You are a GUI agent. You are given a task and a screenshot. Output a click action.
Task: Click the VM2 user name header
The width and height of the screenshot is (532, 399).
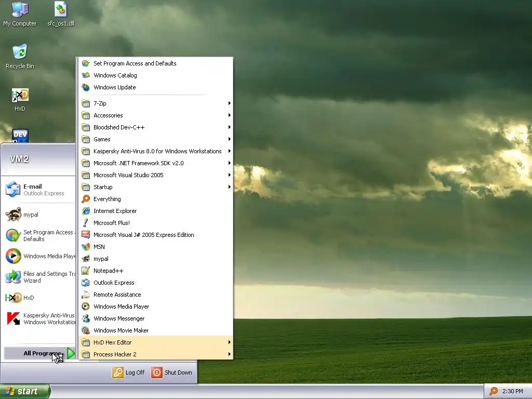[19, 159]
